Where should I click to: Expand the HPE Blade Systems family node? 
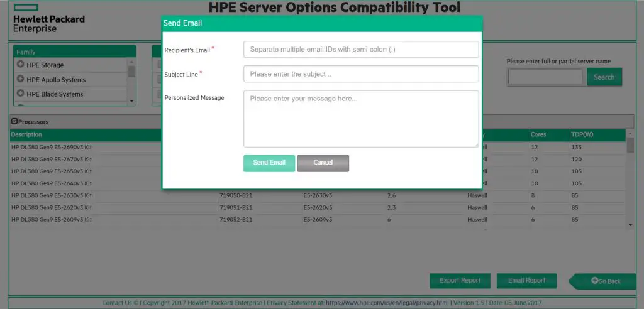point(20,93)
